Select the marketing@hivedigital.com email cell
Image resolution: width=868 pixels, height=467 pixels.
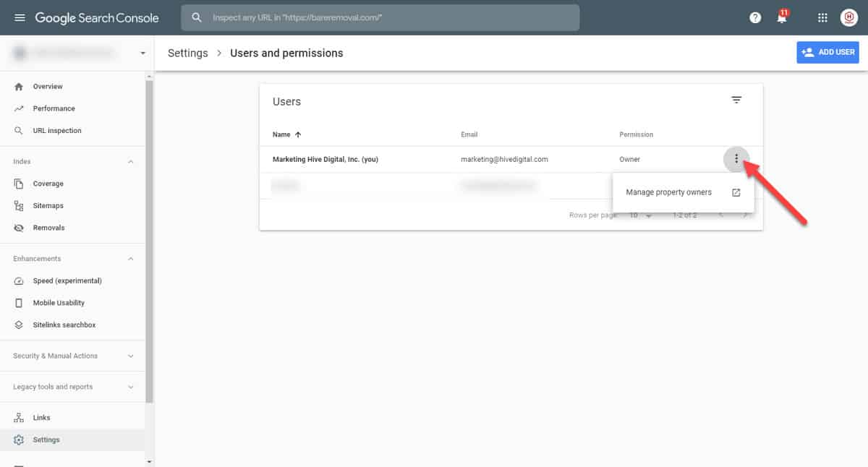(504, 159)
